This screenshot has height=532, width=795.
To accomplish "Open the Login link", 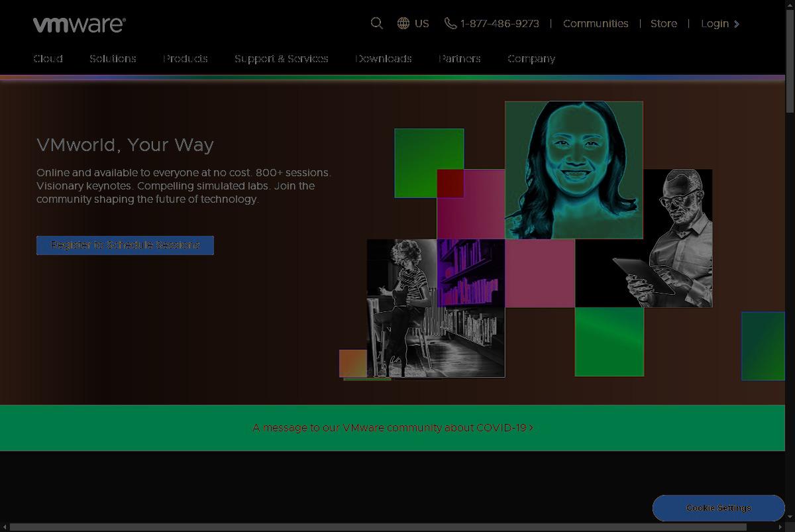I will click(x=715, y=23).
